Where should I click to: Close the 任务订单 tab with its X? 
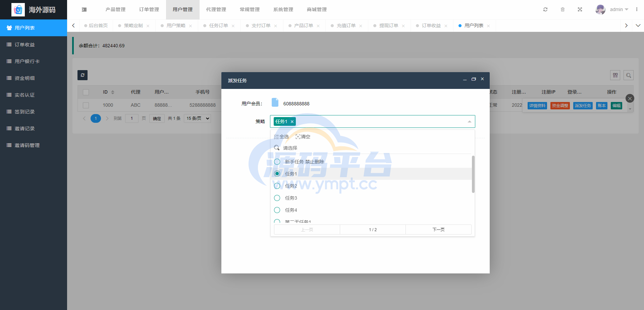tap(233, 26)
